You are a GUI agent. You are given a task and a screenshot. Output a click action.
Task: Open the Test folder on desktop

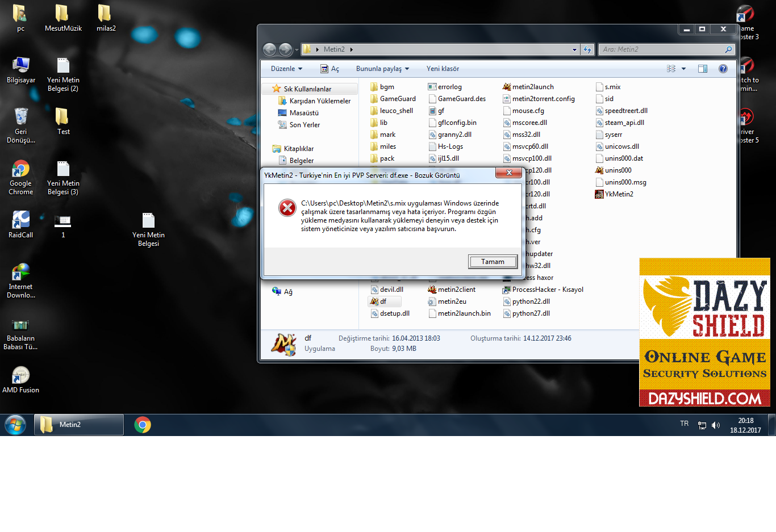coord(63,122)
